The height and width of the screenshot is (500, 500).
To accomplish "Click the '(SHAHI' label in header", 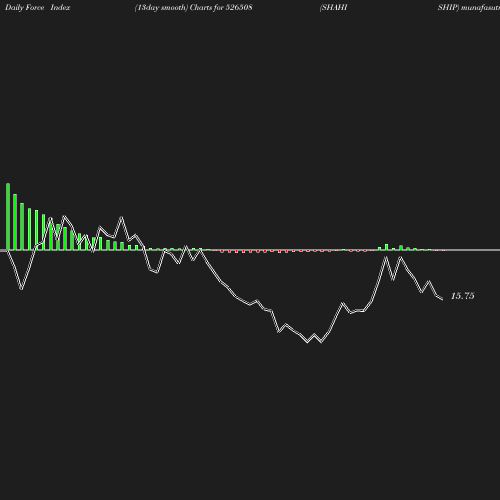I will [333, 8].
